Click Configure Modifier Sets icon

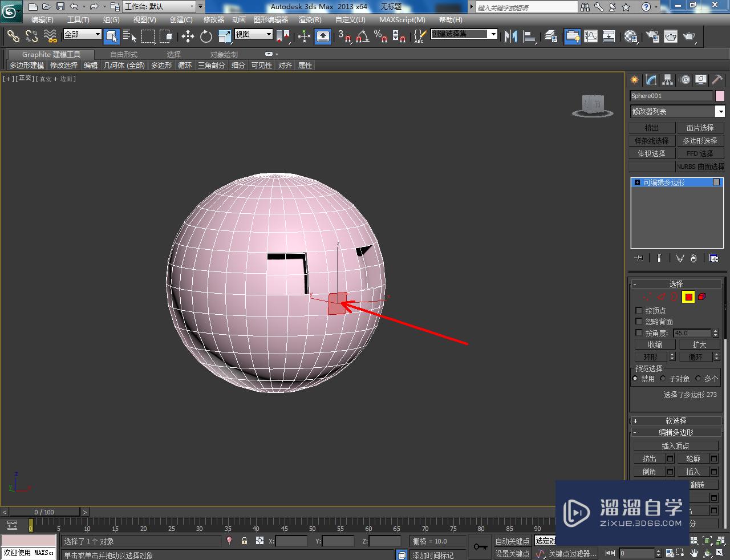coord(713,258)
